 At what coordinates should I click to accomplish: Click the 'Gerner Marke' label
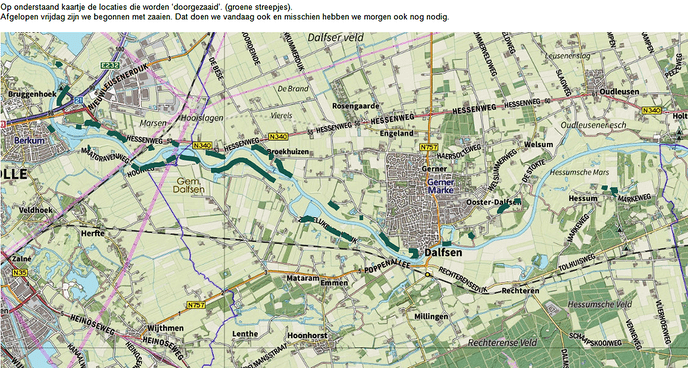click(441, 186)
